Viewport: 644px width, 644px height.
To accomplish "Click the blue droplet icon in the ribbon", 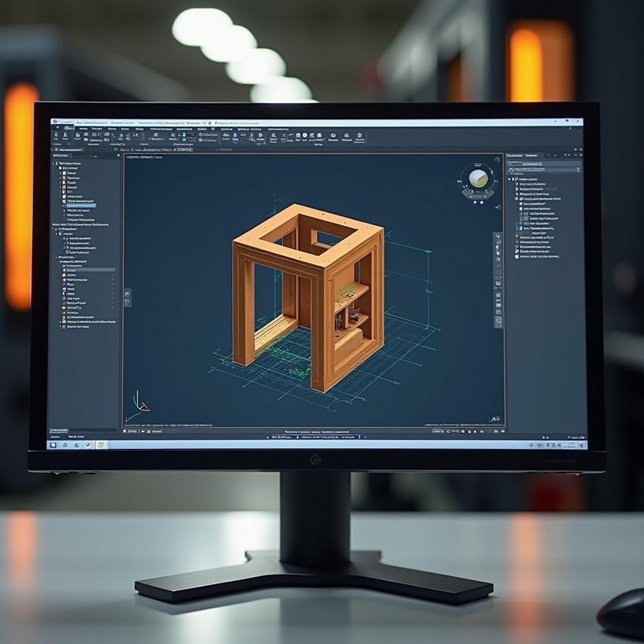I will click(235, 136).
